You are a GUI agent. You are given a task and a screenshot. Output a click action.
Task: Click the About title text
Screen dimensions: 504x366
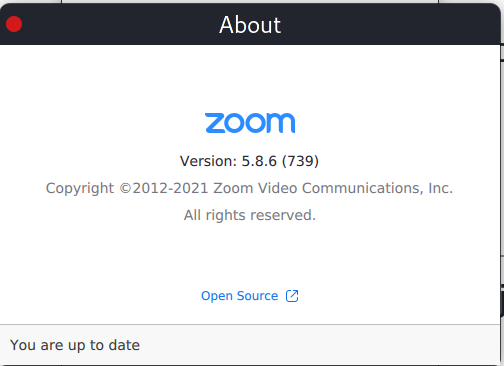(250, 25)
